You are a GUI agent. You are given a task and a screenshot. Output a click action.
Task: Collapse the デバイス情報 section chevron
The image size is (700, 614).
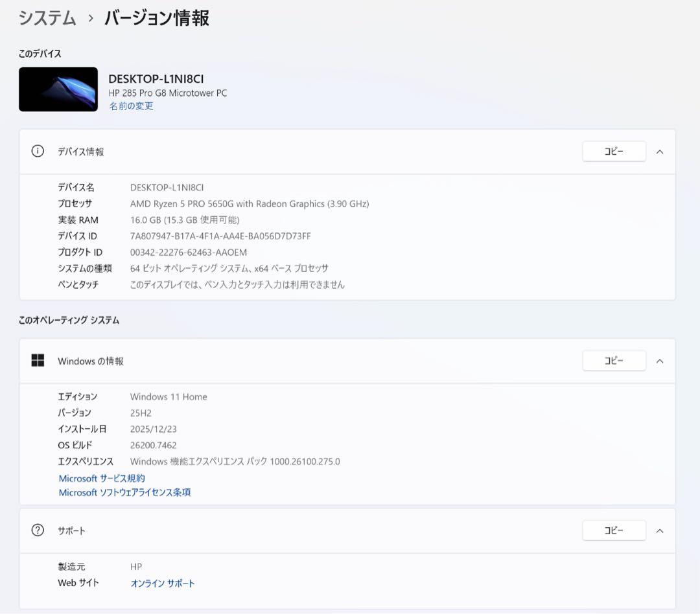click(x=660, y=151)
